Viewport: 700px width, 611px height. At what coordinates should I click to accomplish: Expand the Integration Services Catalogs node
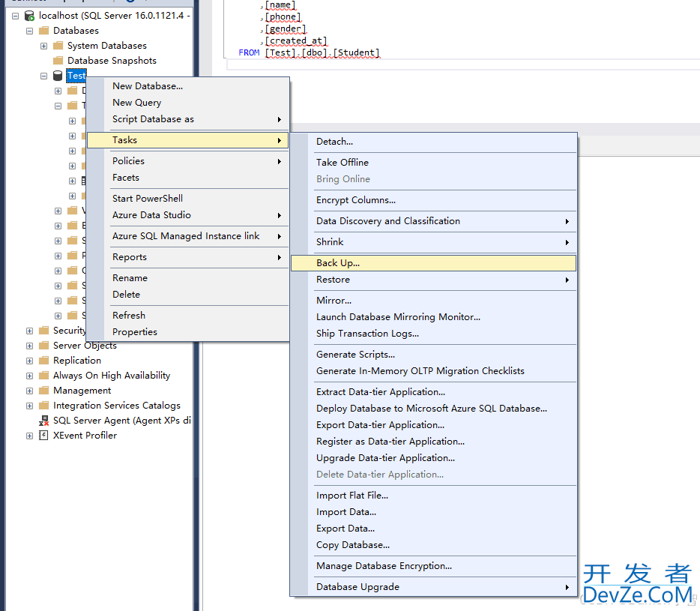tap(29, 406)
